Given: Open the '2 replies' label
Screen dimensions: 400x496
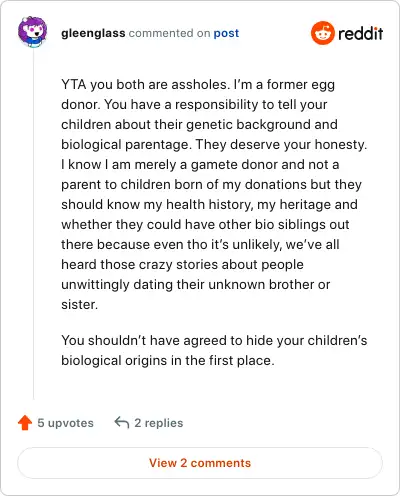Looking at the screenshot, I should pyautogui.click(x=159, y=423).
